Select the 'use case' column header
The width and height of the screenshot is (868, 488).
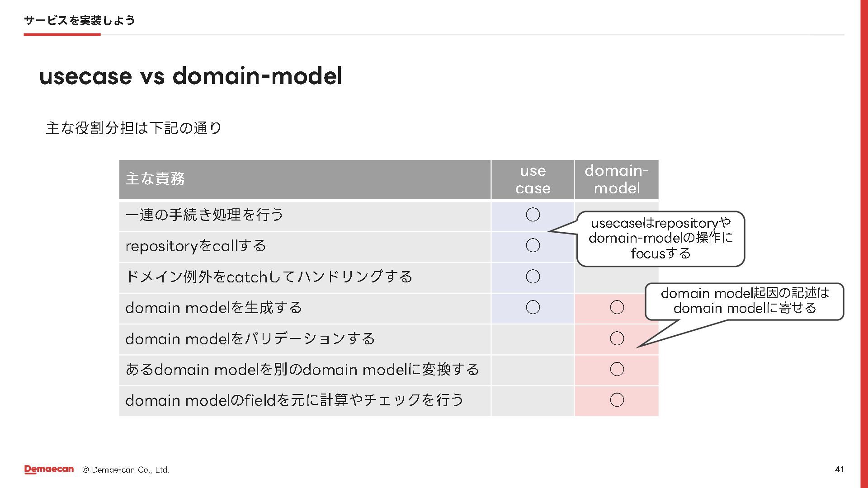click(x=533, y=179)
